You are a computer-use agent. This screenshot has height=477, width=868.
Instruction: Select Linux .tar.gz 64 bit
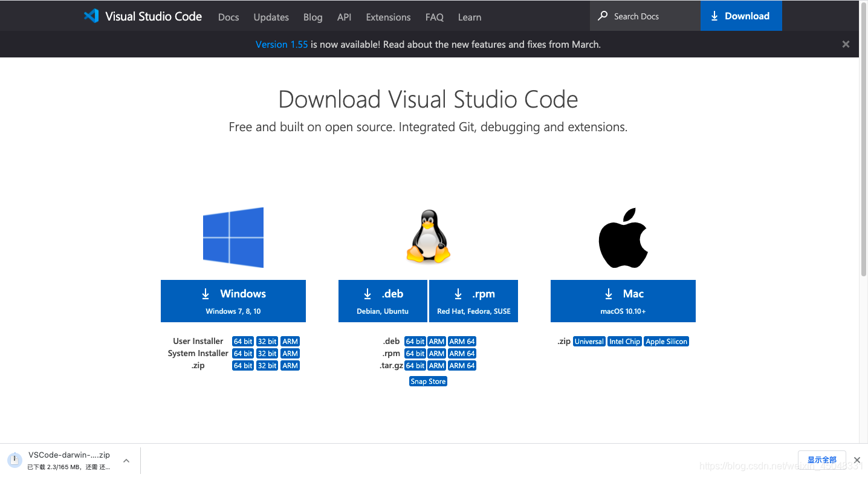(x=415, y=366)
